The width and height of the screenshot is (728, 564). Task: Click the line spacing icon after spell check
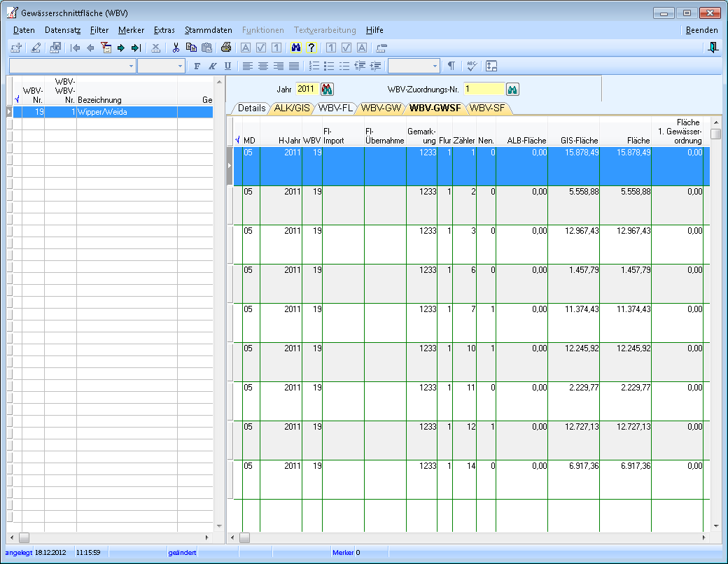(x=491, y=66)
